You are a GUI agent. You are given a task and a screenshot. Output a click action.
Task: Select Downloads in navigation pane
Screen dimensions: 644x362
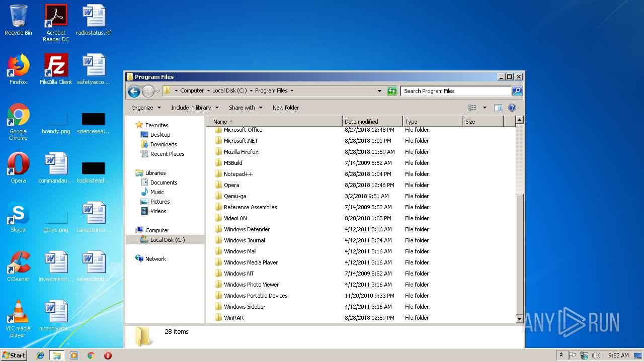tap(163, 144)
